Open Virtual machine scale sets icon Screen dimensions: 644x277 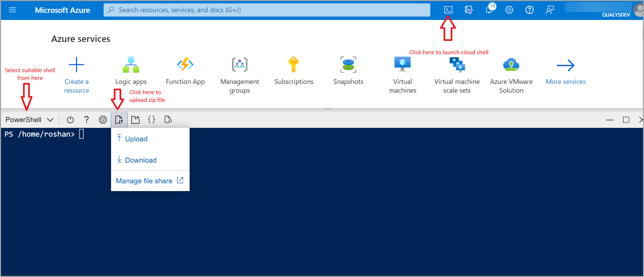pyautogui.click(x=457, y=65)
